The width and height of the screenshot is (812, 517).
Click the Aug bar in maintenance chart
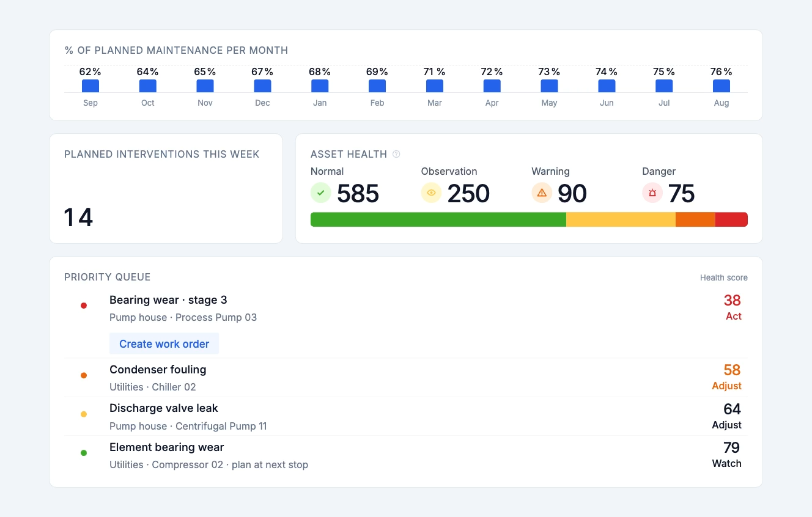click(x=722, y=86)
